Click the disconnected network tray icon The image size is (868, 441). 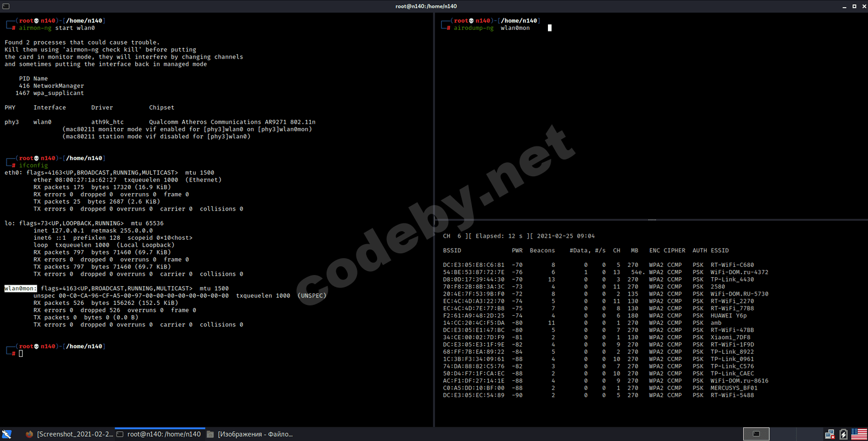click(829, 434)
